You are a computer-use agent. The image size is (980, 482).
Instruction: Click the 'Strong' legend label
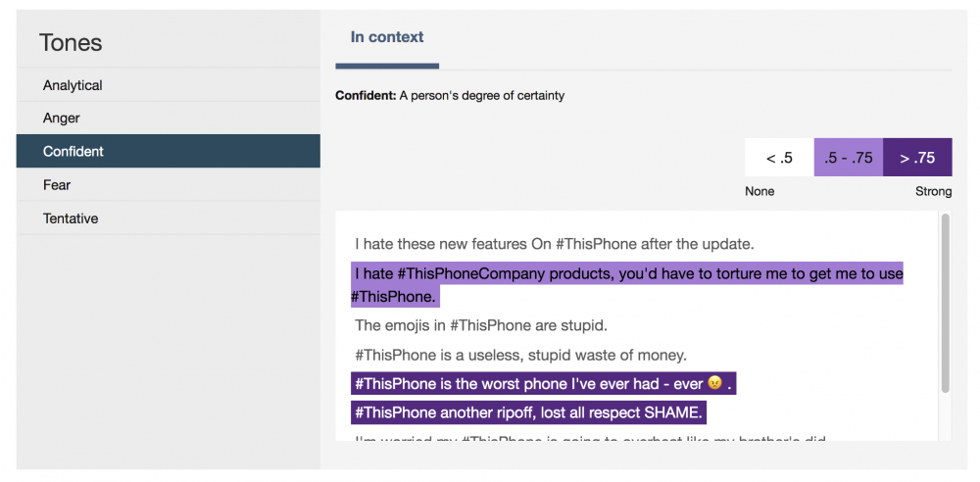pyautogui.click(x=934, y=191)
